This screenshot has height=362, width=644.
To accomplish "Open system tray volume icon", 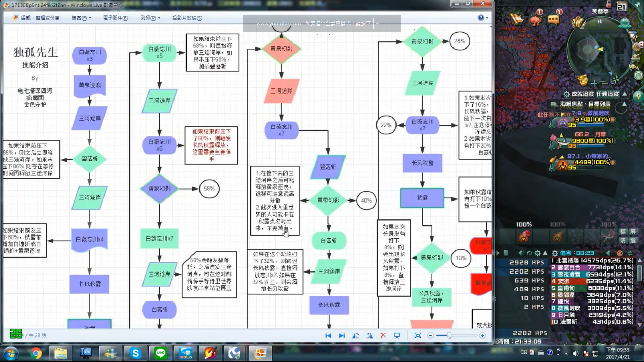I will click(576, 353).
